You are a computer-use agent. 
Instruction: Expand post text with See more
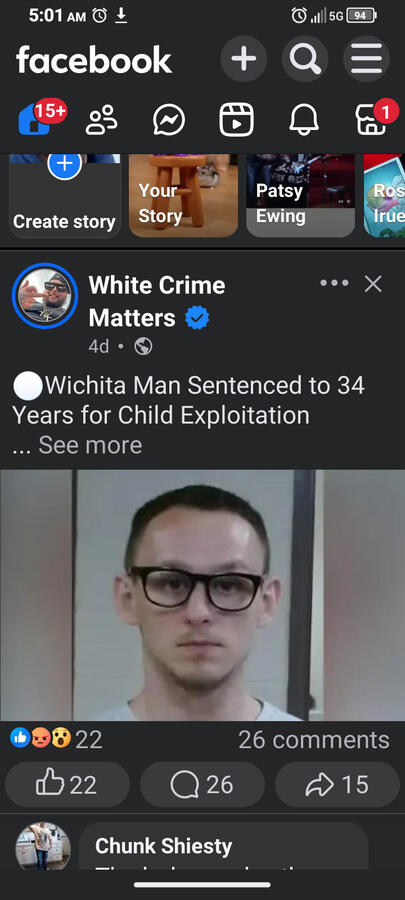point(90,445)
